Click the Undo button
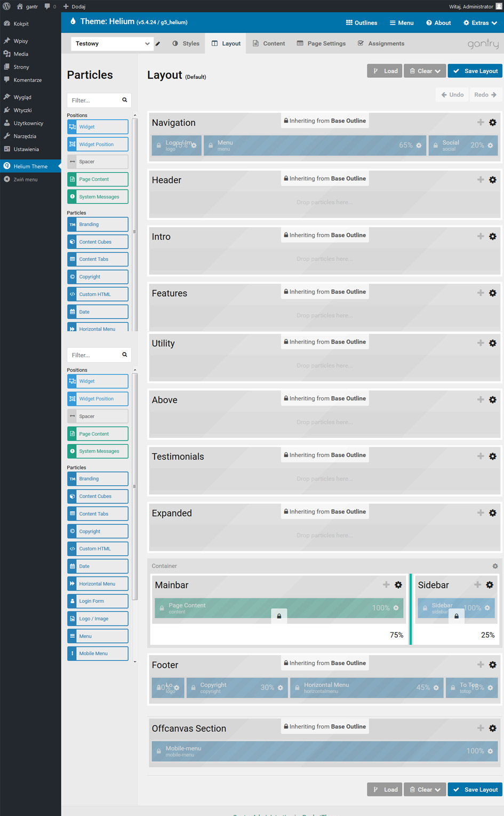This screenshot has height=816, width=504. 452,95
